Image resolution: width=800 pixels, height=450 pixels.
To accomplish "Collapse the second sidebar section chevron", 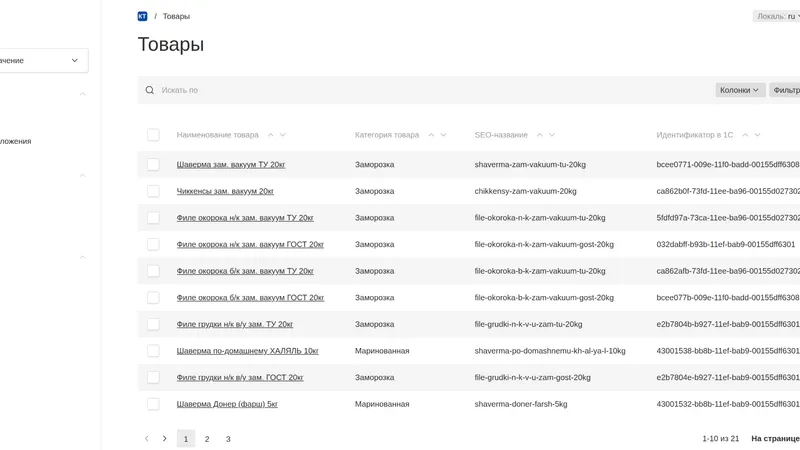I will [82, 176].
